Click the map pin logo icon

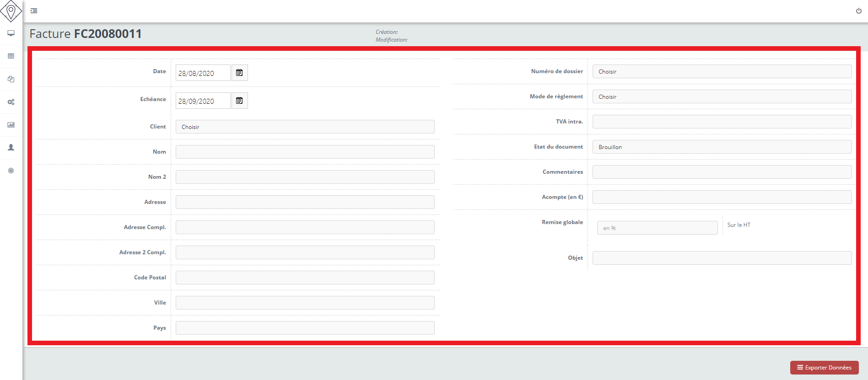pyautogui.click(x=11, y=11)
